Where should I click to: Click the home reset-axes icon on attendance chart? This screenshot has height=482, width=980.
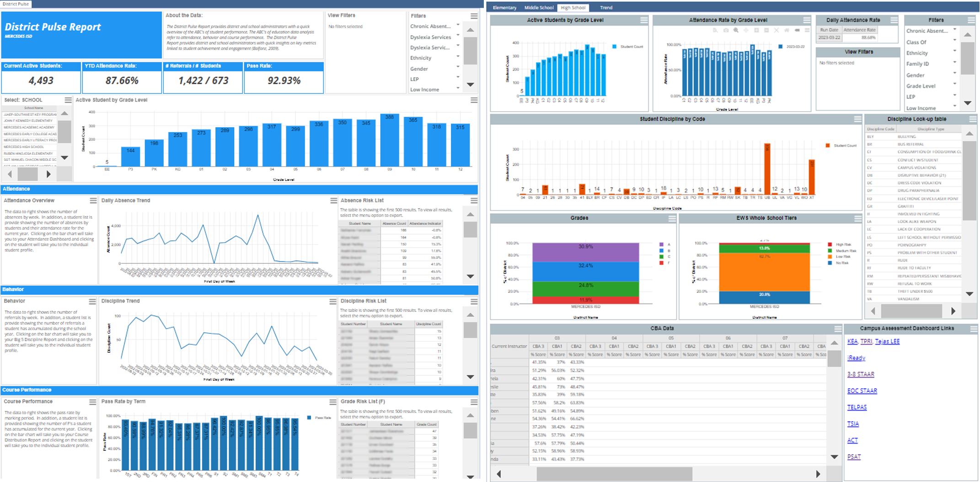(787, 30)
